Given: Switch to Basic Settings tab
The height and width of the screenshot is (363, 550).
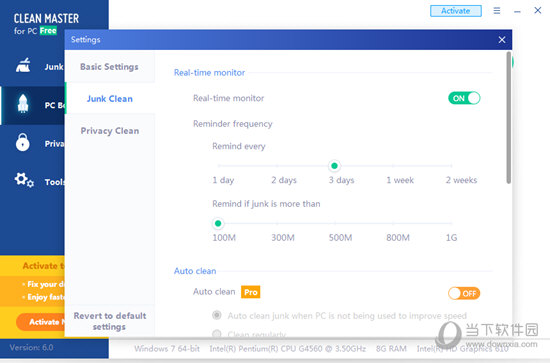Looking at the screenshot, I should 109,67.
